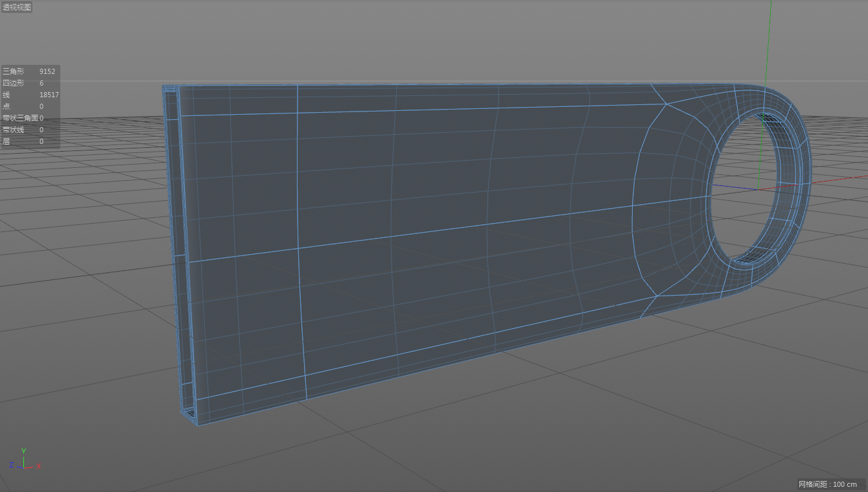
Task: Click the 线 HUD label
Action: click(x=6, y=95)
